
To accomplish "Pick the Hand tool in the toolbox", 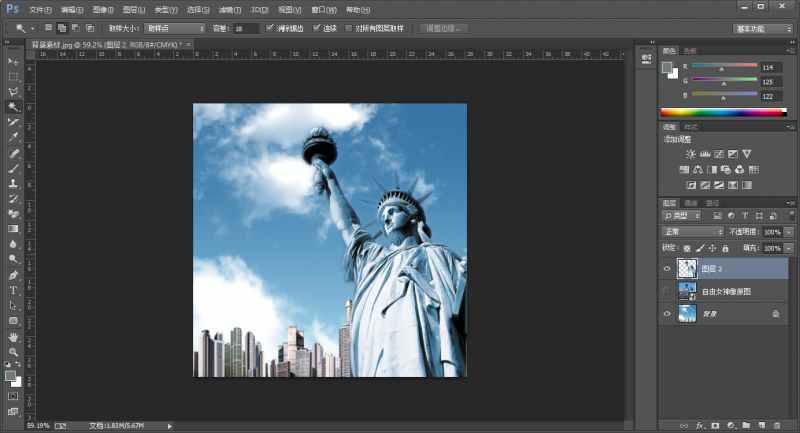I will [14, 336].
